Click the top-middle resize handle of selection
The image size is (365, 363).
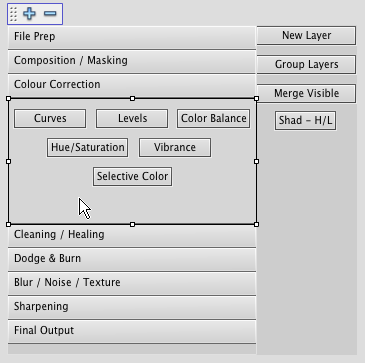pos(132,98)
